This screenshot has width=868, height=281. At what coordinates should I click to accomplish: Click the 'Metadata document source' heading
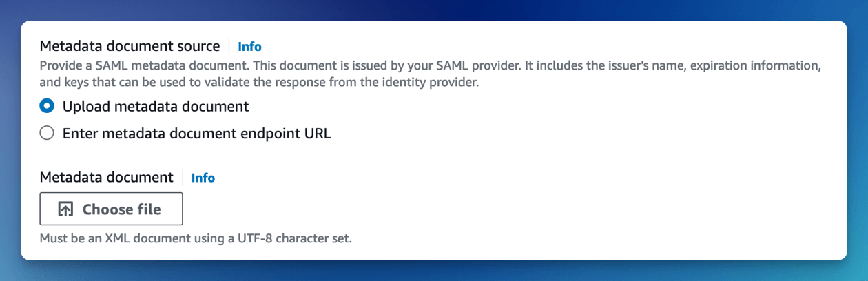coord(130,47)
